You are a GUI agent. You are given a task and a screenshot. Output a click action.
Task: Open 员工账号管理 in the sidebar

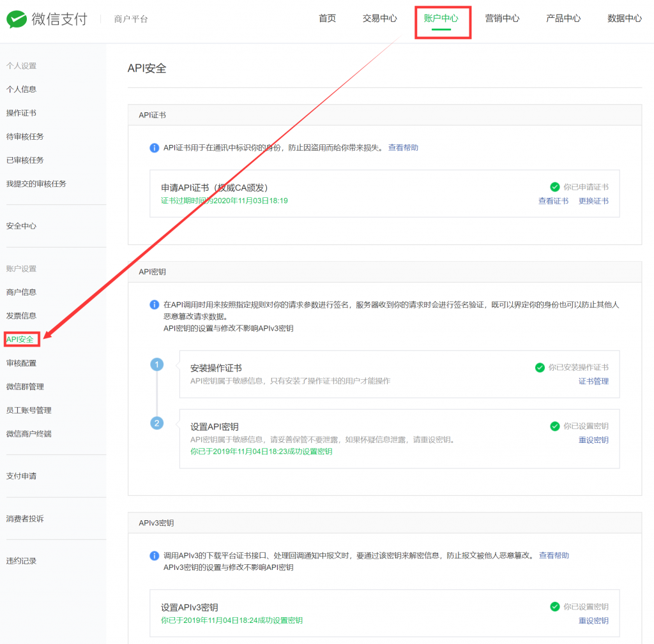(29, 410)
